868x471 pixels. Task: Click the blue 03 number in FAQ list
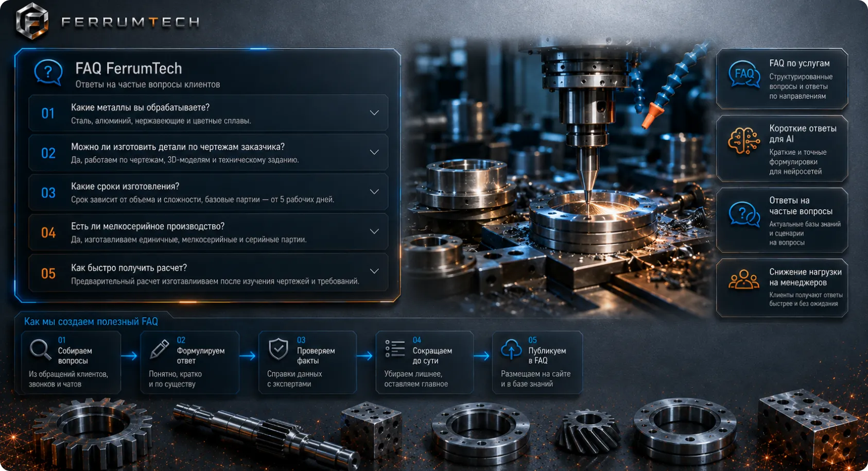click(48, 193)
